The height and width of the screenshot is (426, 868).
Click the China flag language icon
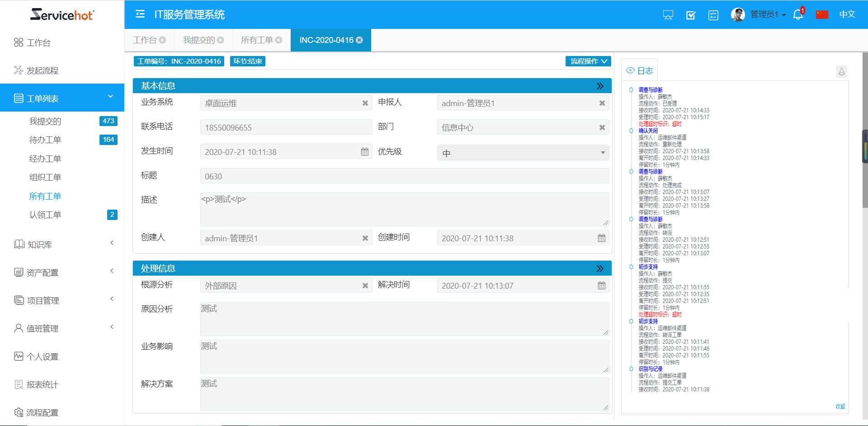click(822, 14)
